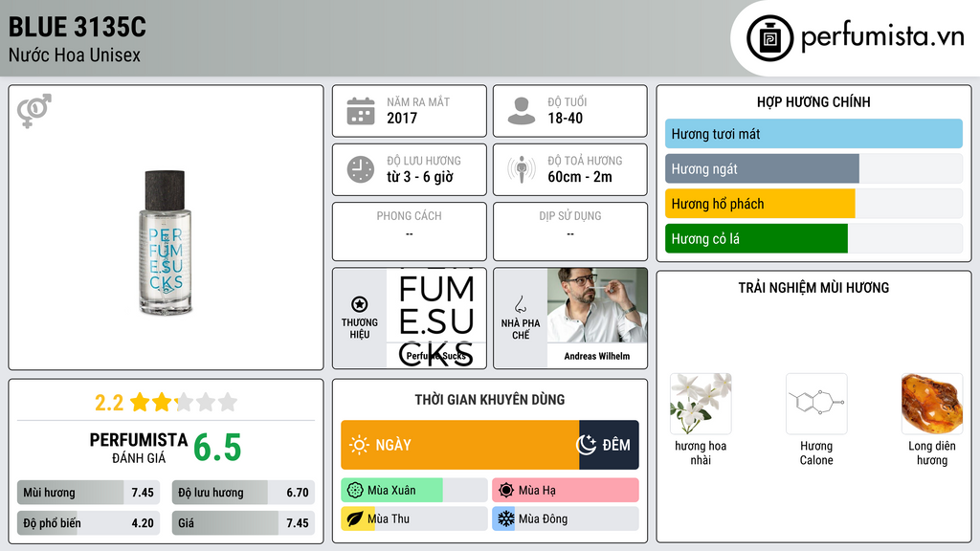Click the star badge icon above Thương hiệu
Screen dimensions: 980x551
pos(360,304)
